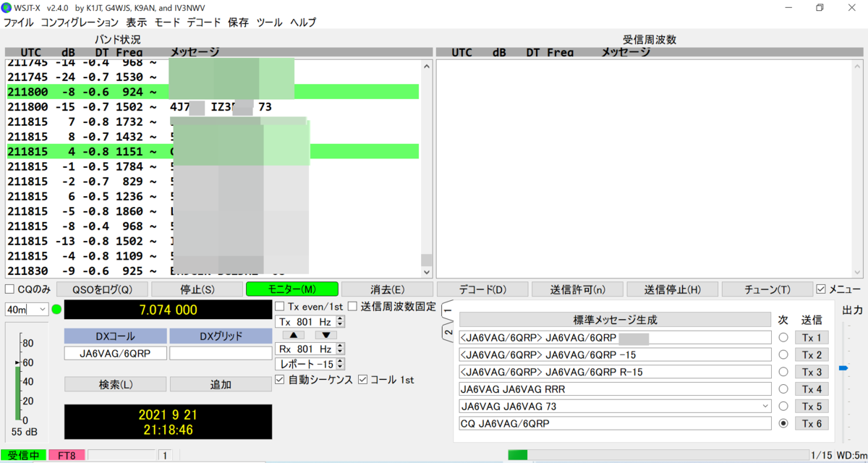Open the ヘルプ menu

(303, 22)
